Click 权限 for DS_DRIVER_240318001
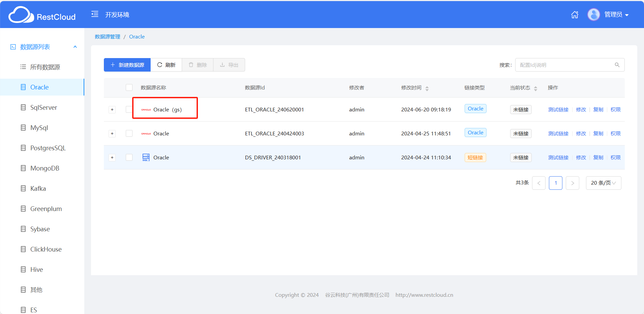Screen dimensions: 644x314 point(616,157)
